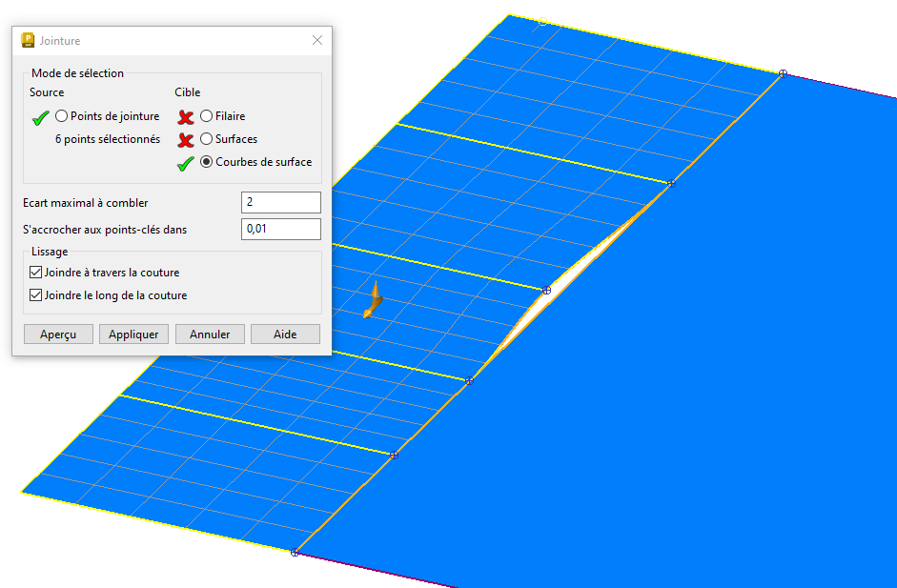The width and height of the screenshot is (897, 588).
Task: Cancel with the Annuler button
Action: click(x=211, y=335)
